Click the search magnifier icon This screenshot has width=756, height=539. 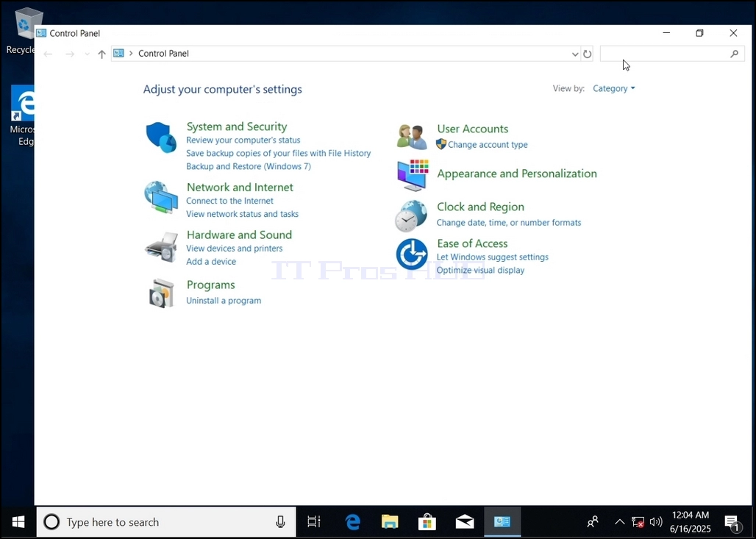pos(734,54)
